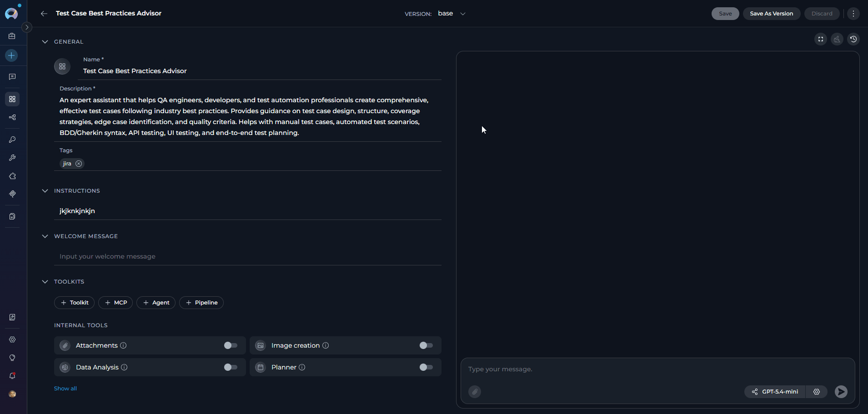Show info tooltip for Planner
The height and width of the screenshot is (414, 868).
[x=302, y=367]
